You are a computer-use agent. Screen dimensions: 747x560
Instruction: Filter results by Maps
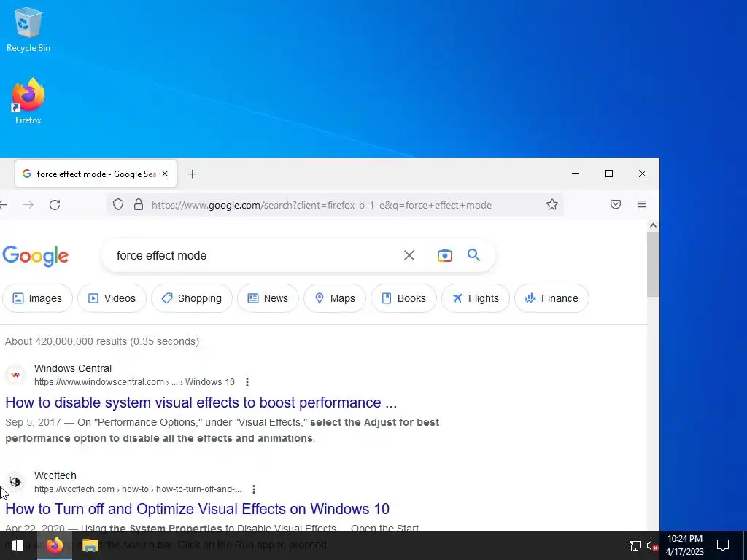pyautogui.click(x=334, y=298)
